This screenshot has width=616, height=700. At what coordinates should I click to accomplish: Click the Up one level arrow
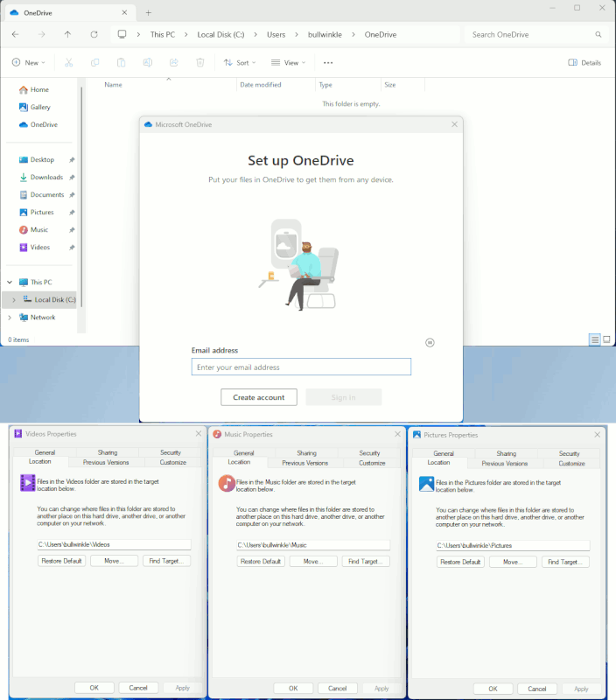(x=67, y=34)
